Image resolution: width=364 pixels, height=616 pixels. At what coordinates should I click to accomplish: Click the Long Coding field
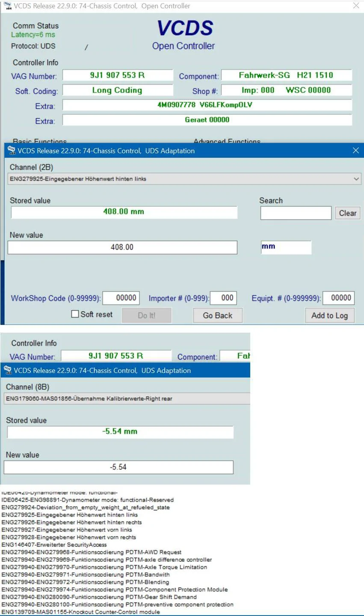[x=118, y=90]
